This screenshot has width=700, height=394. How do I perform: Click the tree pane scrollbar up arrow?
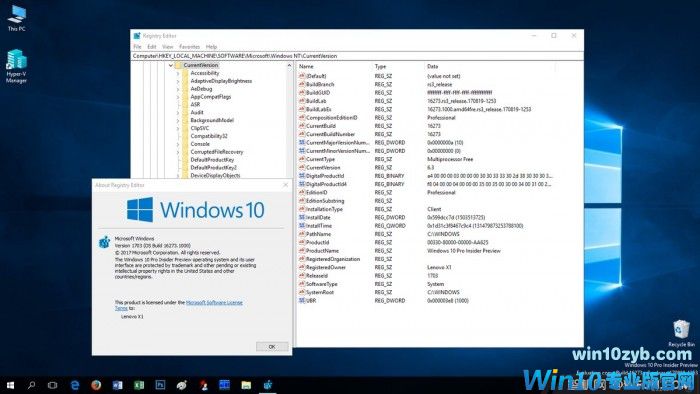289,66
